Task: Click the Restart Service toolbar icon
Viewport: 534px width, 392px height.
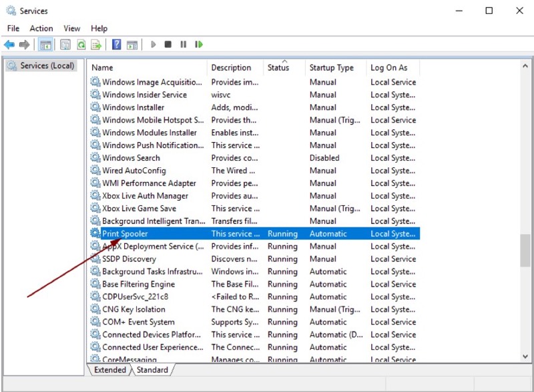Action: (199, 45)
